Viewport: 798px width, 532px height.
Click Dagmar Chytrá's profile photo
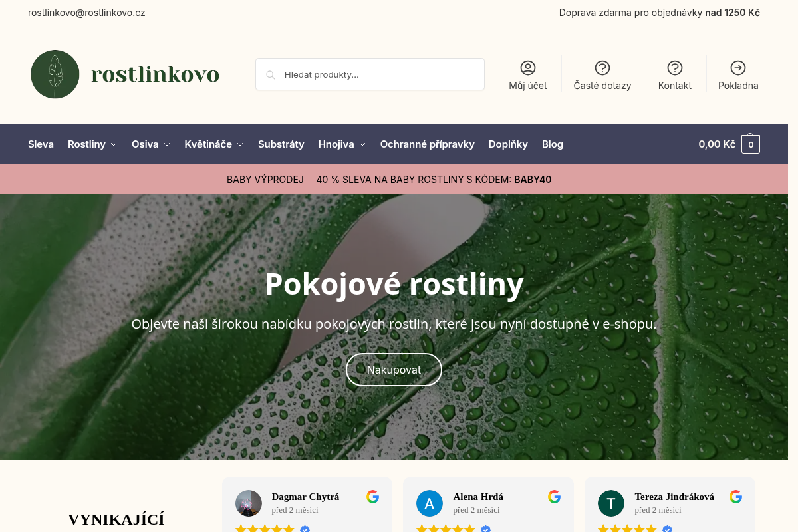pyautogui.click(x=249, y=503)
